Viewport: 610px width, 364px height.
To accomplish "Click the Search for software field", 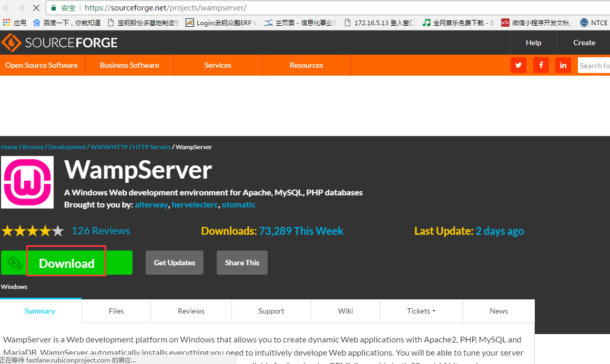I will click(594, 65).
